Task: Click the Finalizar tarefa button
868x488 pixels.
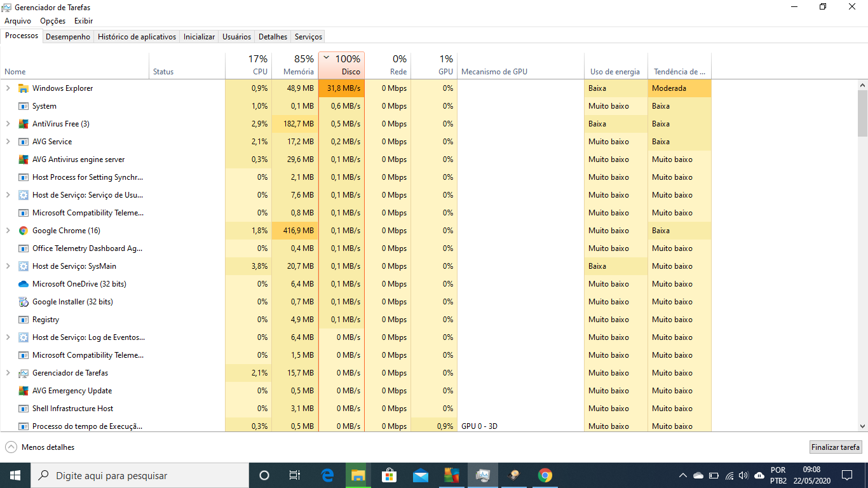Action: 836,447
